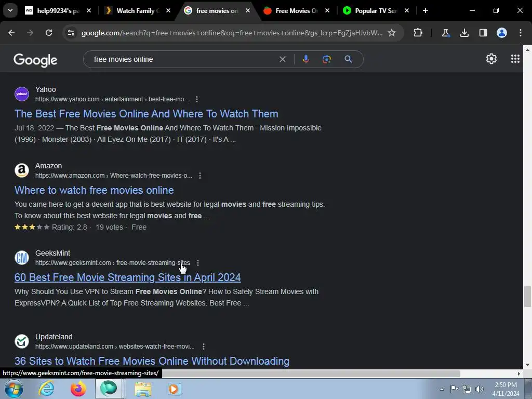532x399 pixels.
Task: Open the tab search dropdown arrow
Action: [10, 10]
